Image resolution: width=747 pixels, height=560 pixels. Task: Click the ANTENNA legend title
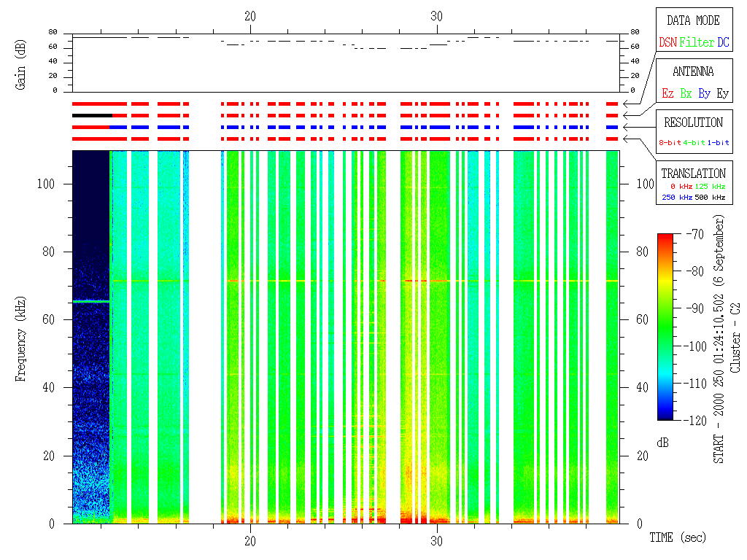[x=693, y=71]
